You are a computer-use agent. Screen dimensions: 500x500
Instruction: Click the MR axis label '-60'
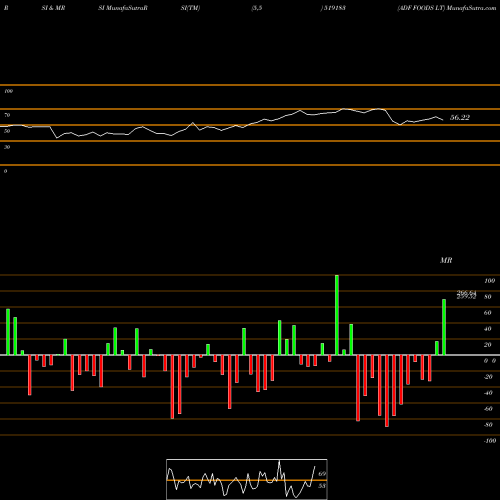point(488,409)
